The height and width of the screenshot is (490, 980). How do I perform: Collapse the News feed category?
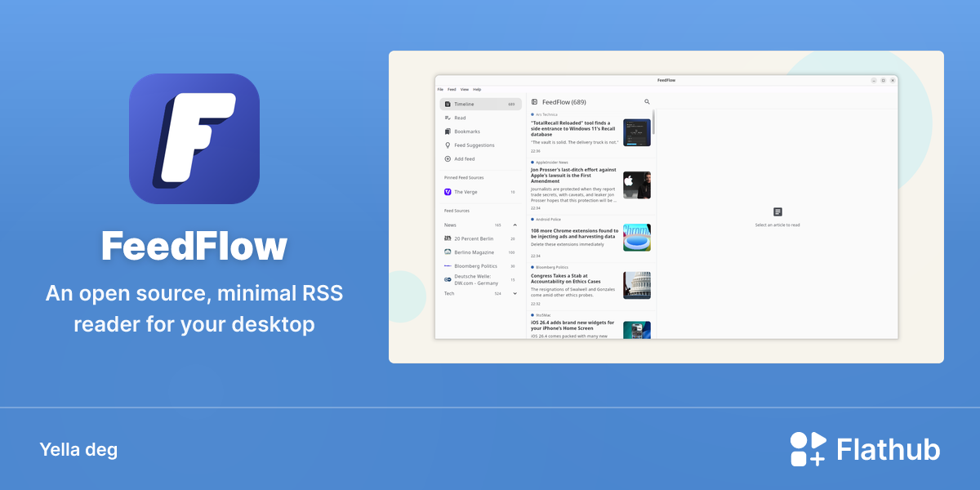514,225
